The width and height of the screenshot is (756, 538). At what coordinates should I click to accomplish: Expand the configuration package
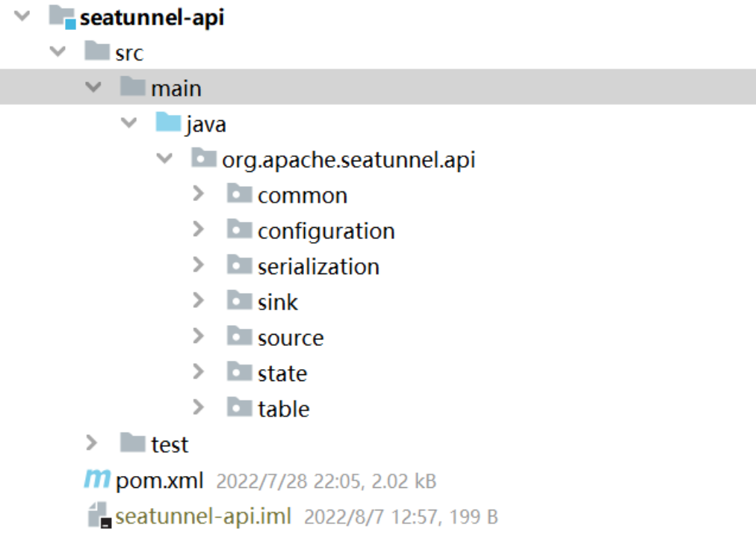coord(198,230)
